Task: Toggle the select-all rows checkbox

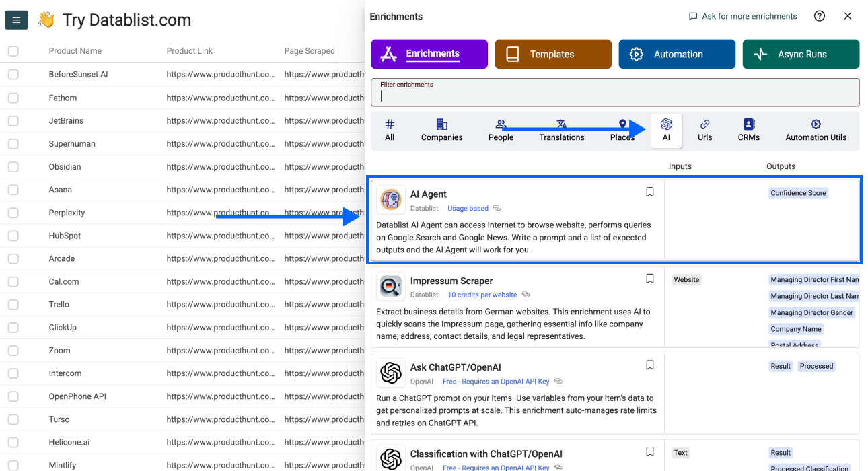Action: point(13,51)
